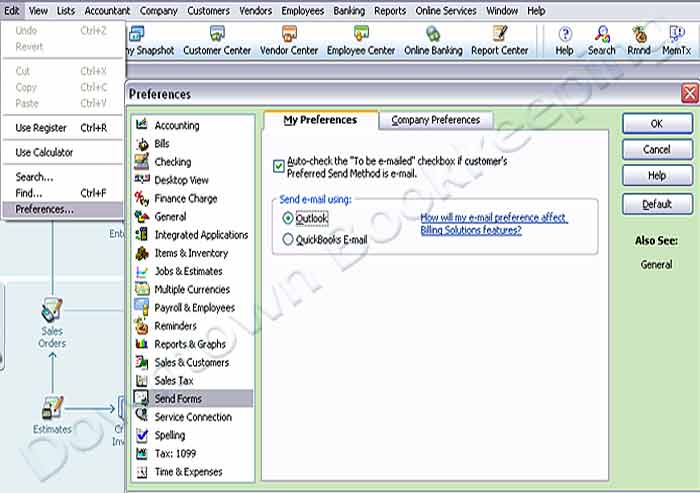Click the OK button
This screenshot has width=700, height=493.
tap(657, 124)
